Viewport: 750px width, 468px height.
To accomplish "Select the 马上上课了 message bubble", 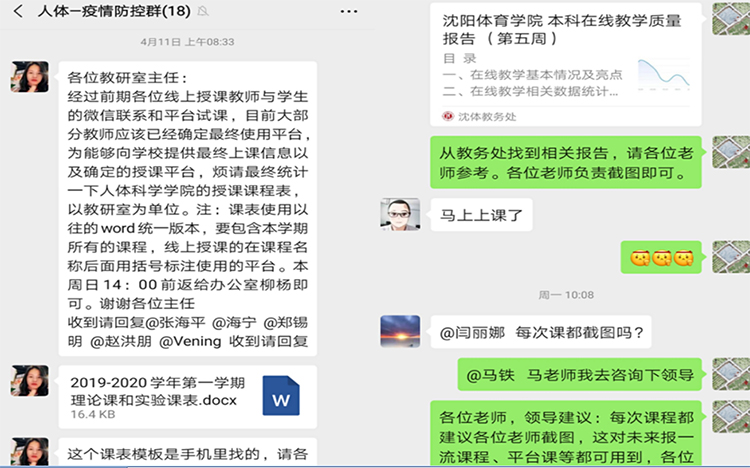I will pos(481,215).
